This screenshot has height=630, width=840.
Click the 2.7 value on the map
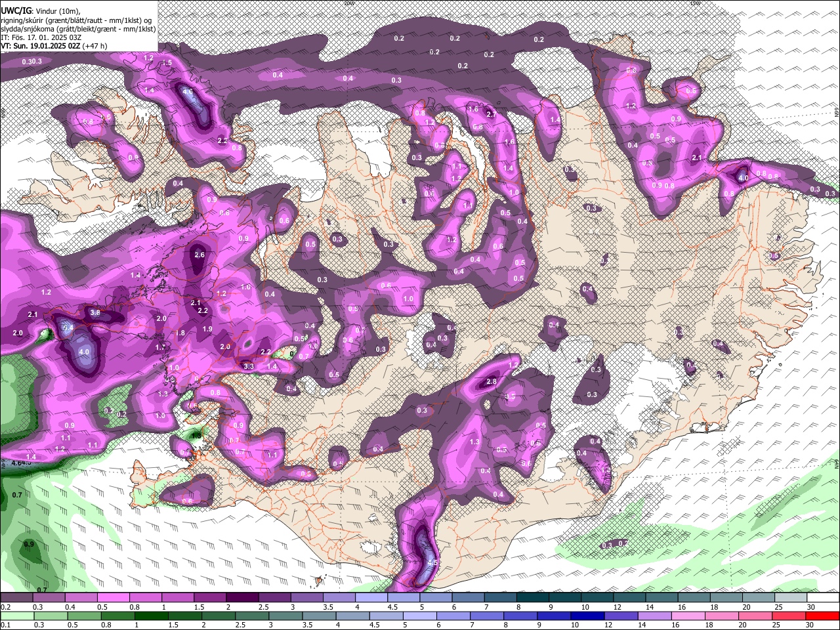[x=492, y=114]
